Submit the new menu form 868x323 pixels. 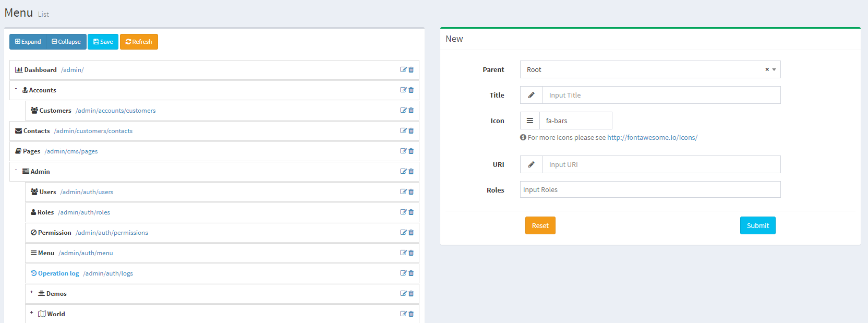coord(757,225)
